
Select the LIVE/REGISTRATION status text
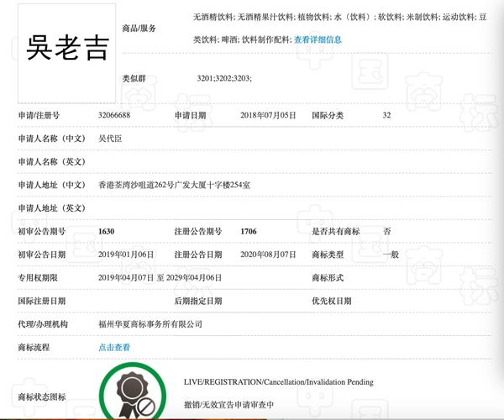pyautogui.click(x=278, y=382)
